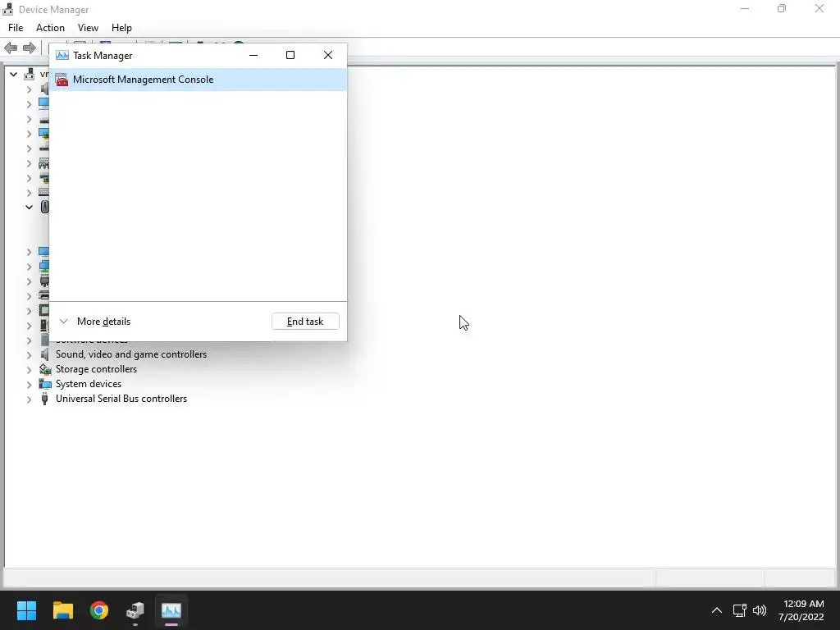The height and width of the screenshot is (630, 840).
Task: Minimize the Device Manager window
Action: [x=745, y=8]
